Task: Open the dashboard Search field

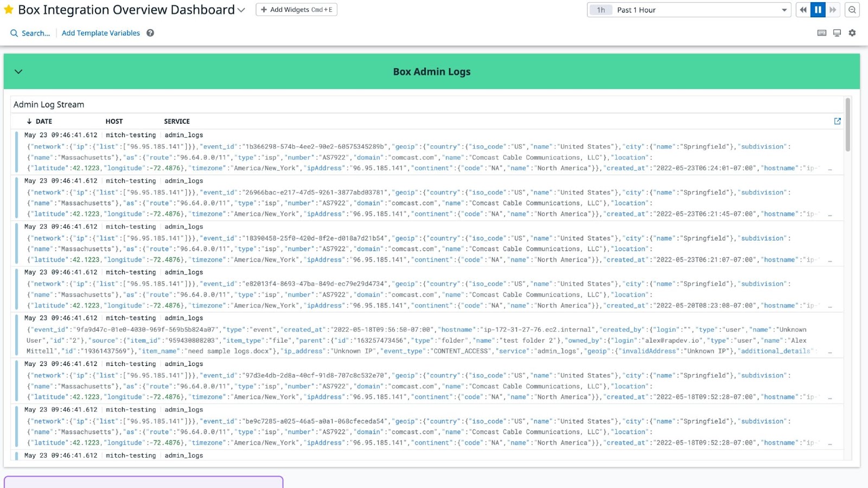Action: [x=30, y=33]
